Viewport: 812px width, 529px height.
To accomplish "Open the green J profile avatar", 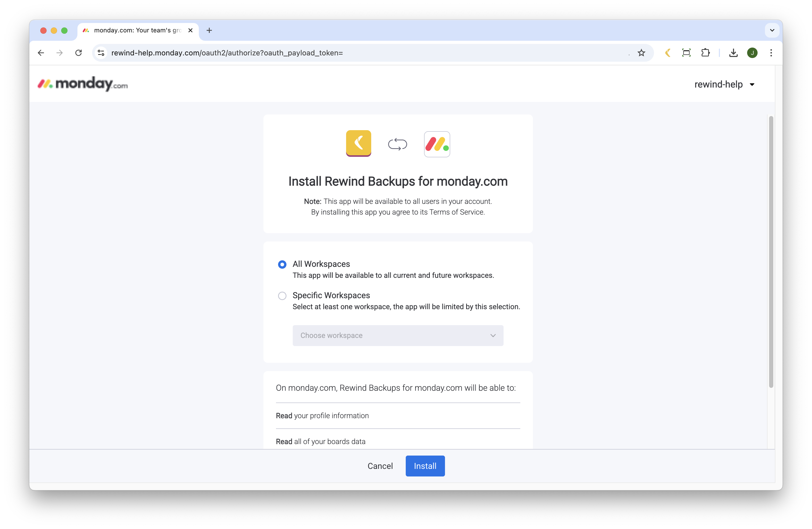I will pyautogui.click(x=752, y=53).
